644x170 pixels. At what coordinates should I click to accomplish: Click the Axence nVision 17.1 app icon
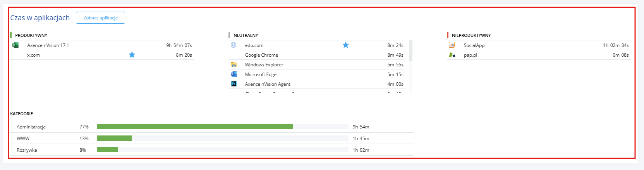click(15, 45)
